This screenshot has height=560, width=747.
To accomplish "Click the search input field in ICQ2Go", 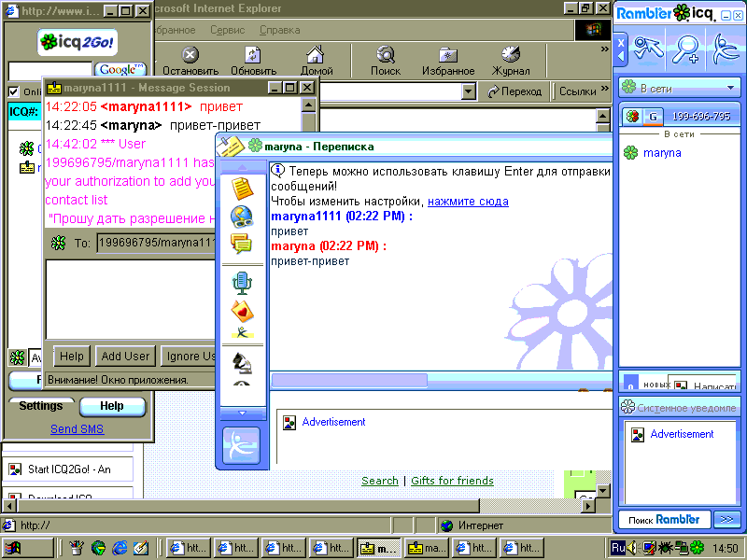I will coord(50,71).
